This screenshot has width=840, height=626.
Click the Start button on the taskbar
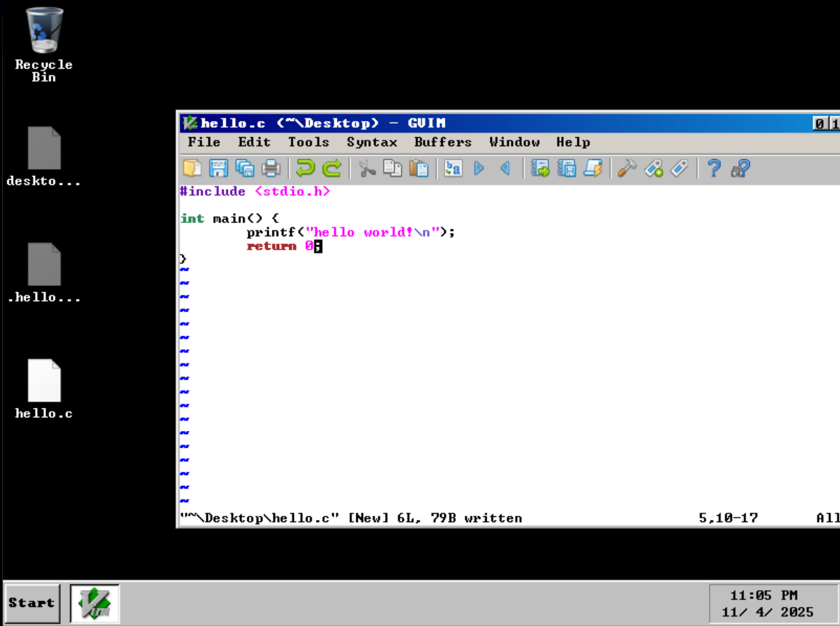pyautogui.click(x=32, y=603)
